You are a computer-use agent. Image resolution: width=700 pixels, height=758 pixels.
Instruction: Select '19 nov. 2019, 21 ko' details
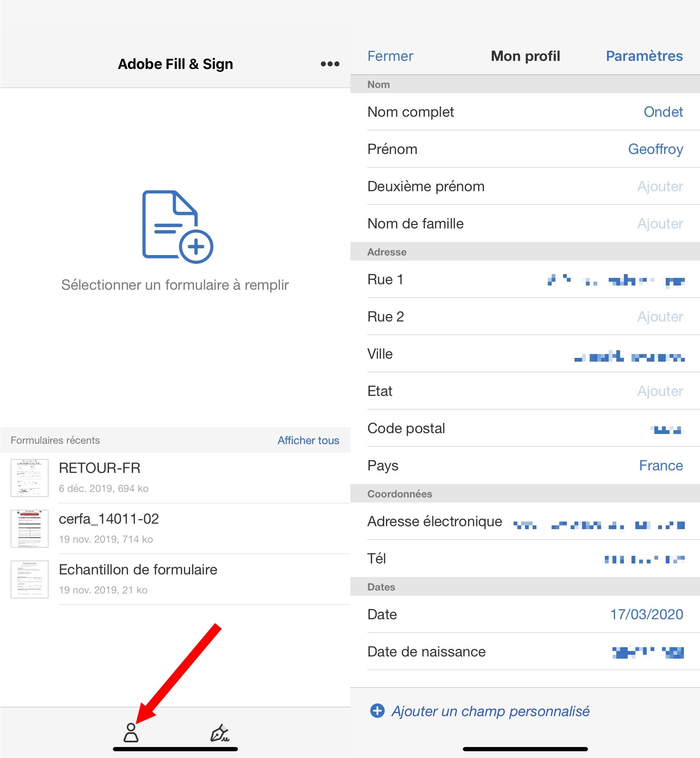point(103,590)
